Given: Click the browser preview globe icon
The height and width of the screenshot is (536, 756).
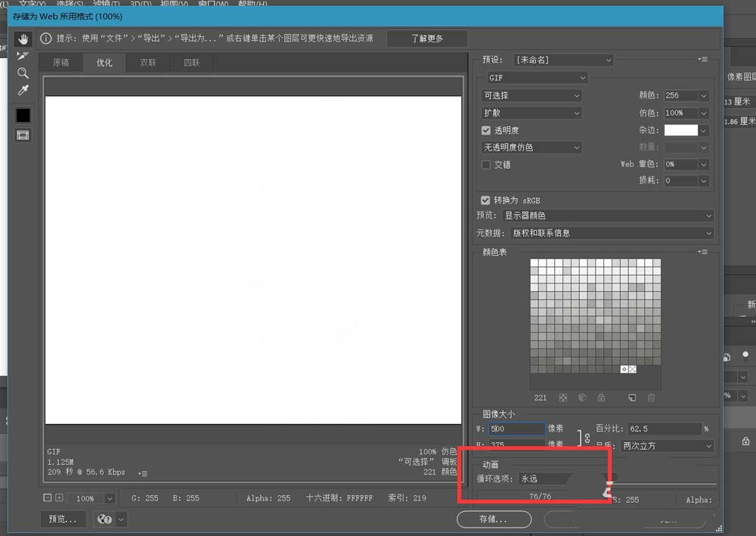Looking at the screenshot, I should (x=104, y=519).
